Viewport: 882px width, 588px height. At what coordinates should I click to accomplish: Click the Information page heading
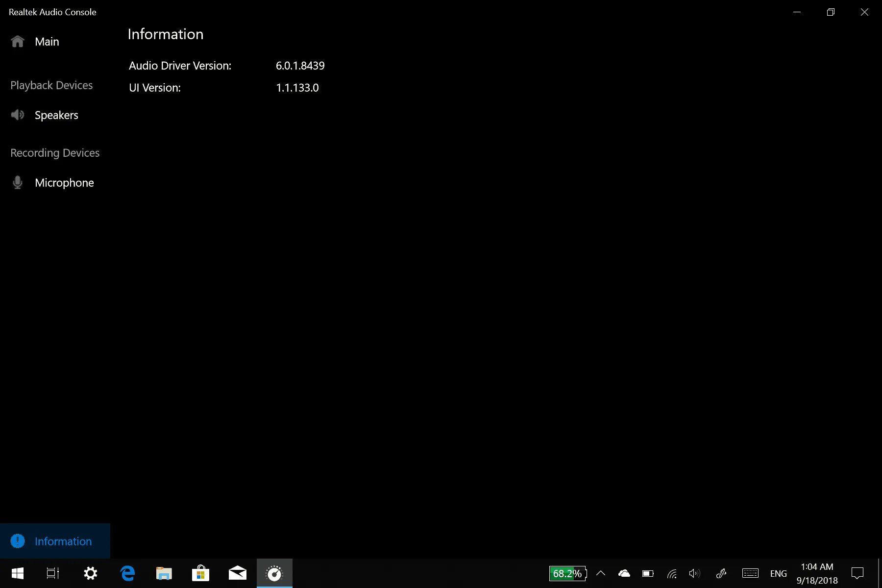pos(166,34)
